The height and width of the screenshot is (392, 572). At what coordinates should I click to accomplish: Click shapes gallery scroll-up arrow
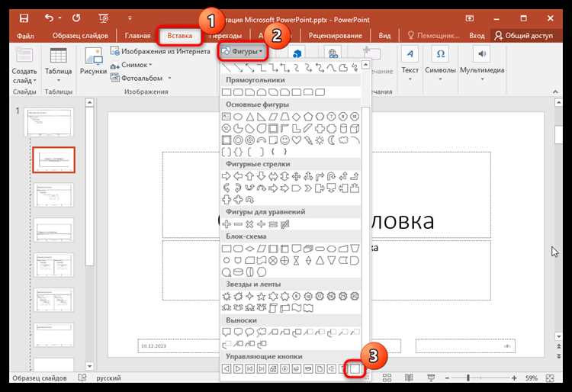pos(365,66)
